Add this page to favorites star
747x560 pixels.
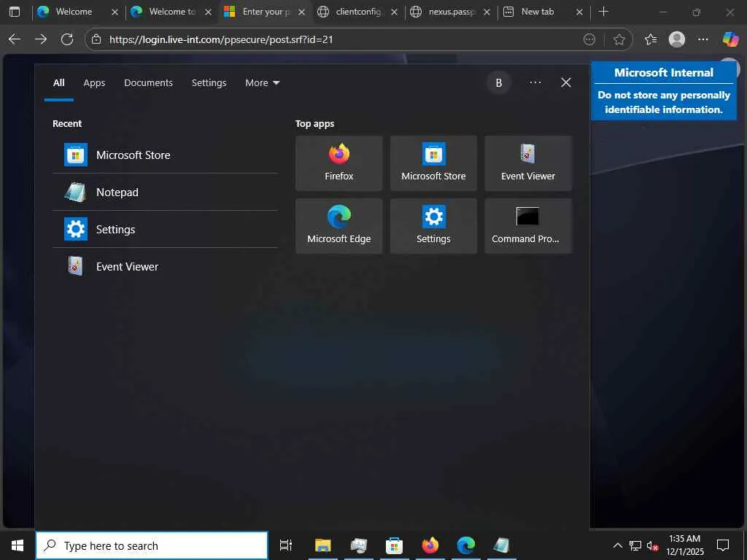(619, 39)
